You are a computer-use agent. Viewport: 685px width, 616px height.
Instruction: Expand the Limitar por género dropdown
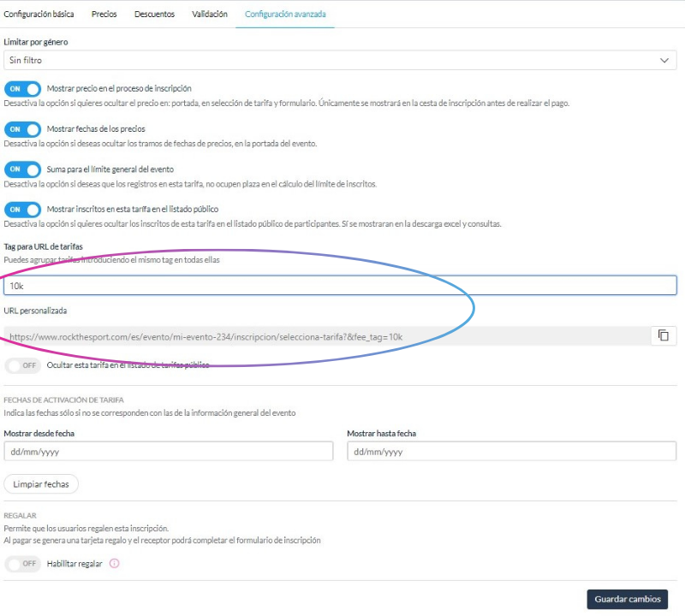click(x=340, y=60)
